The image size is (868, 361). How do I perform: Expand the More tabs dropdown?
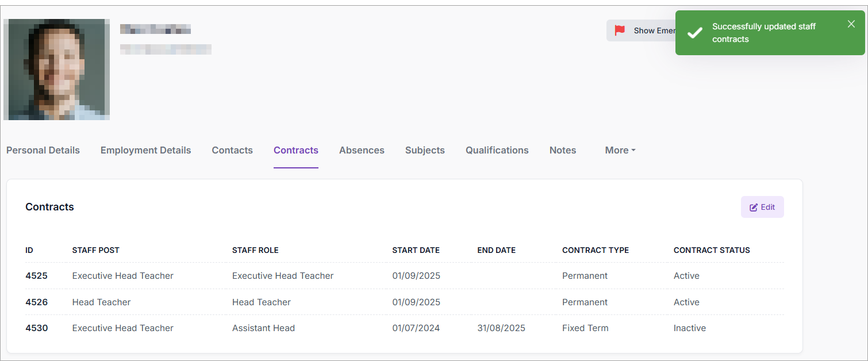coord(620,150)
